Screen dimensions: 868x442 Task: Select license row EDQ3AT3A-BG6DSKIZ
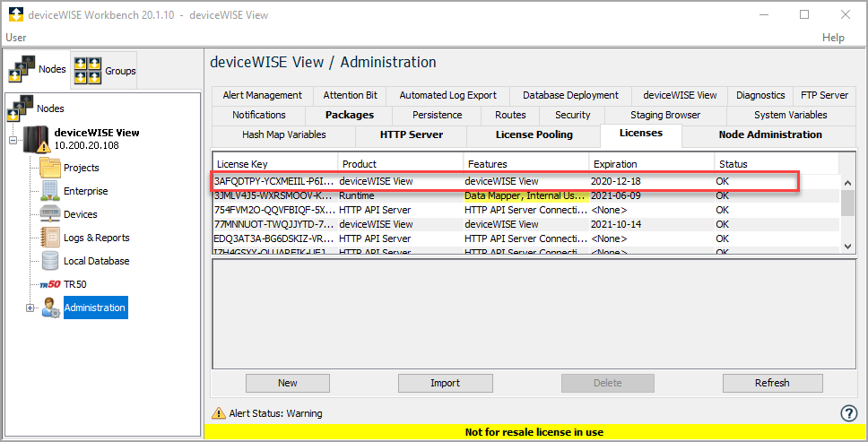(x=525, y=239)
